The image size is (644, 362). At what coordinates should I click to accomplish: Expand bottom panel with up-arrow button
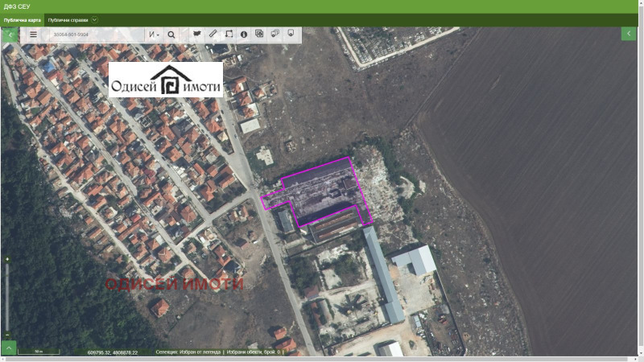[9, 348]
